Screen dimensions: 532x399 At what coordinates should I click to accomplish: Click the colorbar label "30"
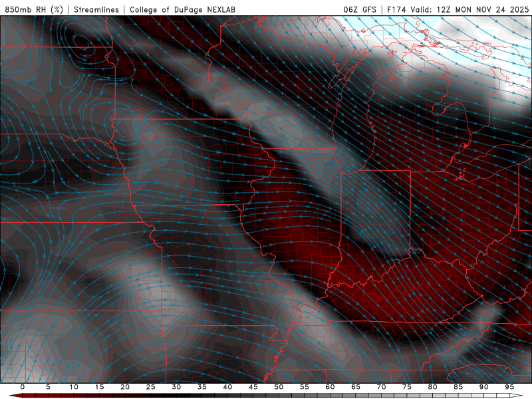tap(176, 387)
